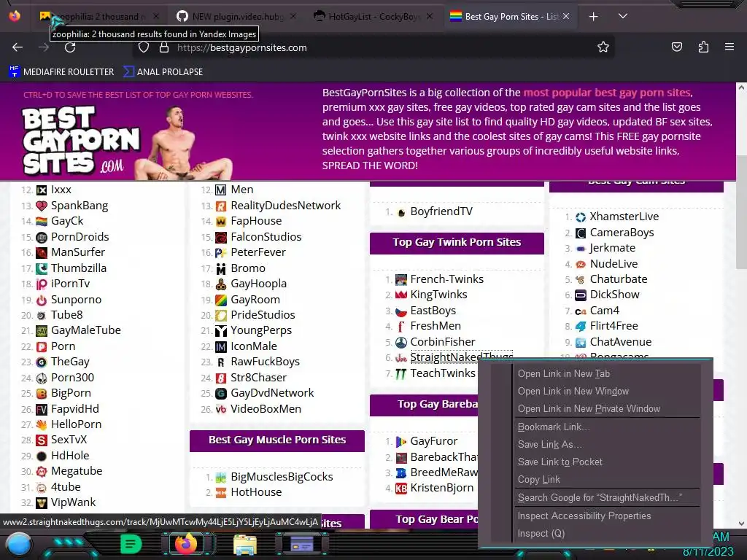Click the SpankBang heart favicon
The image size is (747, 560).
[42, 206]
